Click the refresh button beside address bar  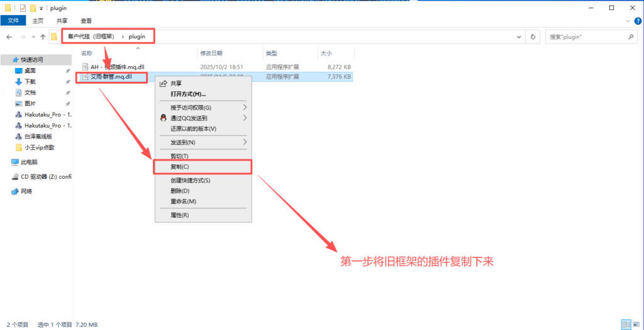(x=533, y=37)
